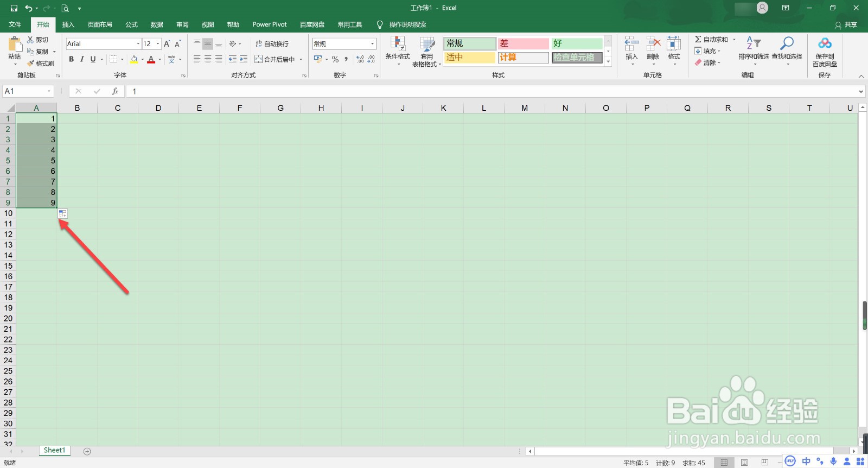868x468 pixels.
Task: Apply comma thousands separator style
Action: 346,59
